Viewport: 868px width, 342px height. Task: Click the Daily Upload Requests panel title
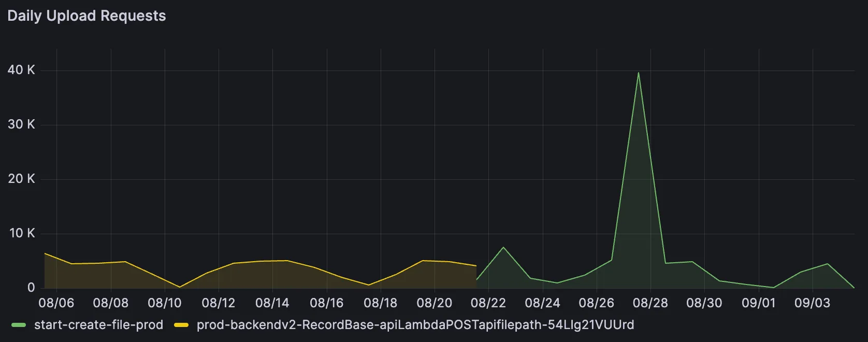[86, 16]
